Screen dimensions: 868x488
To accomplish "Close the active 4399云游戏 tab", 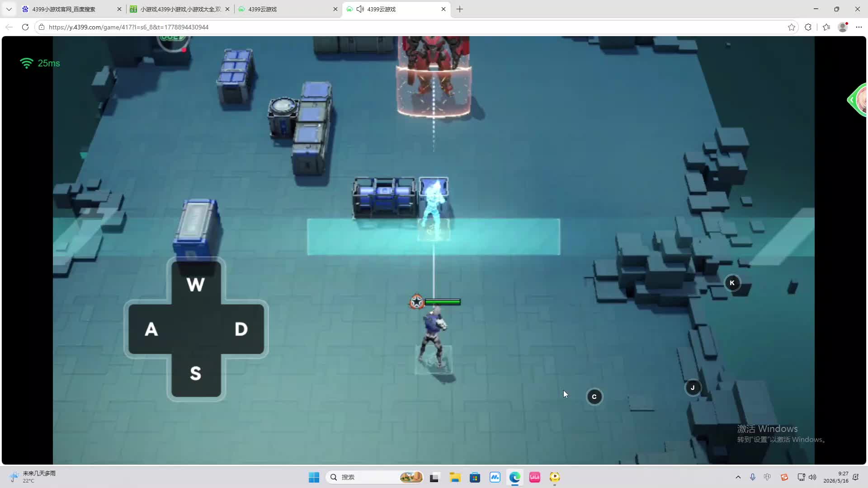I will pos(443,9).
